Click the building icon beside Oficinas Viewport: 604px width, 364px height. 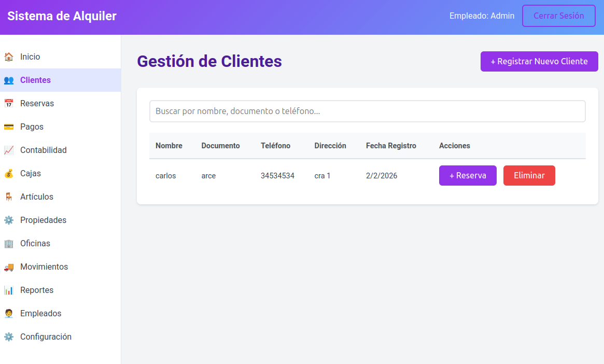9,243
